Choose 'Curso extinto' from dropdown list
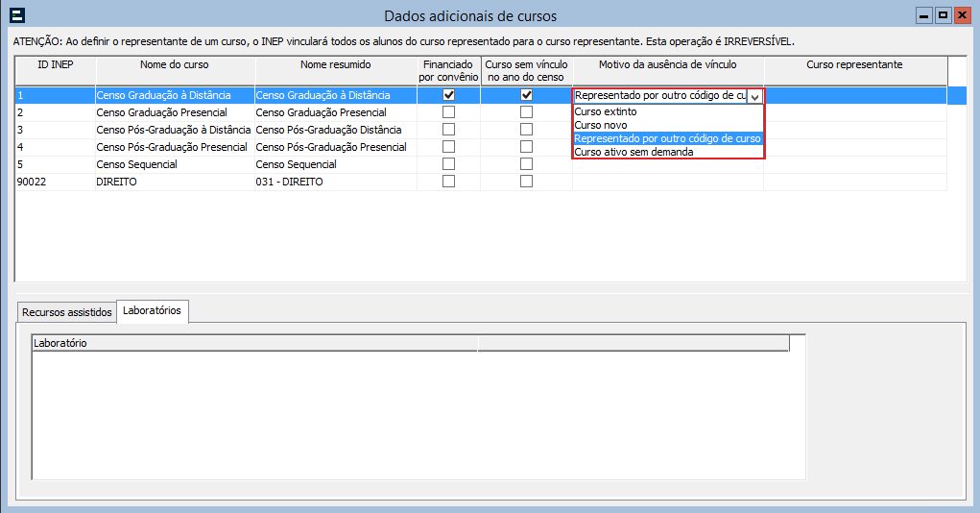 pos(668,111)
